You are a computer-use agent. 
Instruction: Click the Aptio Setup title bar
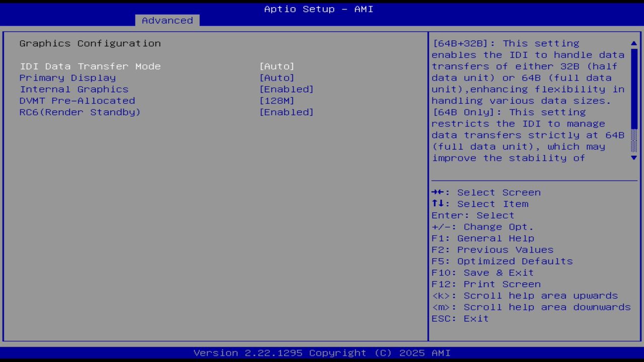click(318, 9)
